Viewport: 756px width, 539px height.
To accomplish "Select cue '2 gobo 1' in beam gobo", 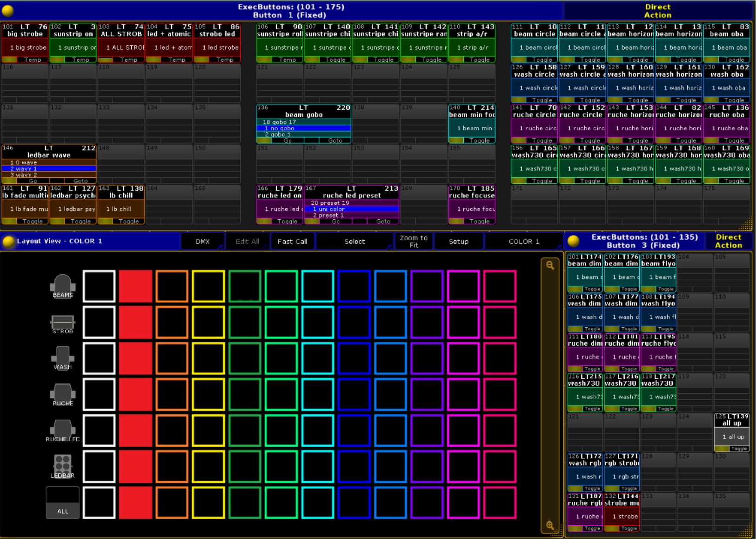I will coord(304,134).
